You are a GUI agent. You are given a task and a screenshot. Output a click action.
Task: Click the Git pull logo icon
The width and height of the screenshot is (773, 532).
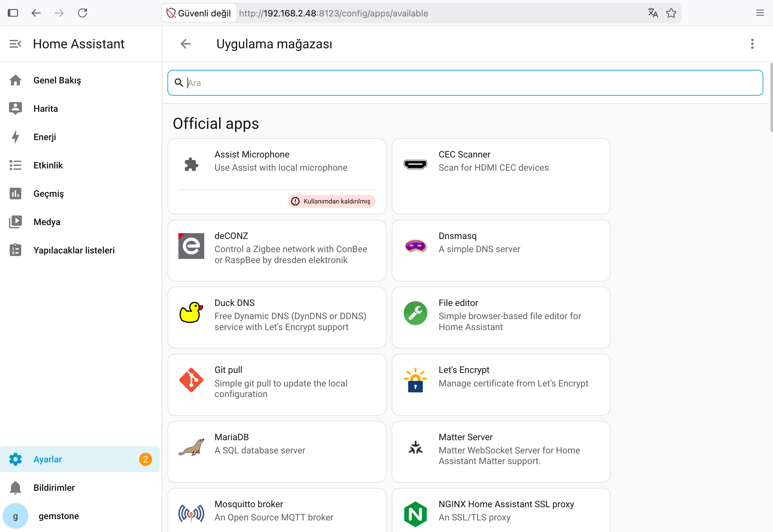pos(191,380)
